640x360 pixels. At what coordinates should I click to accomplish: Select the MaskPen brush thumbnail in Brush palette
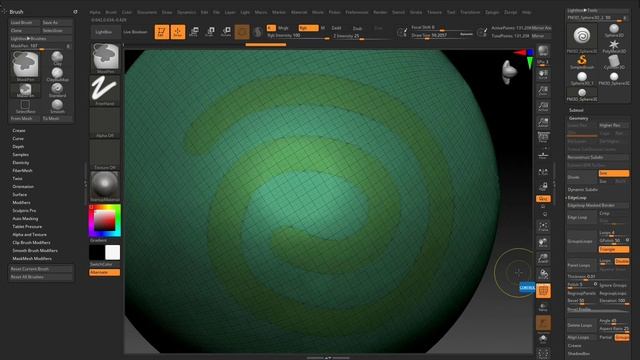(25, 66)
